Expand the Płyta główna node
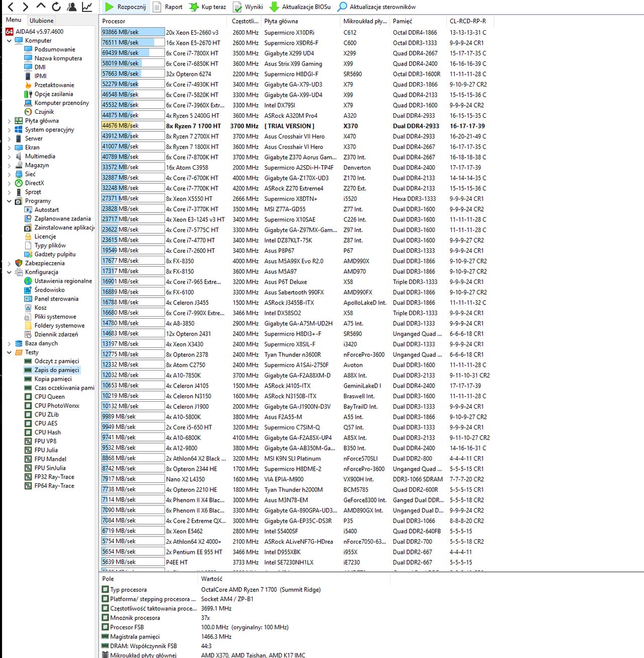The width and height of the screenshot is (644, 658). (x=9, y=121)
